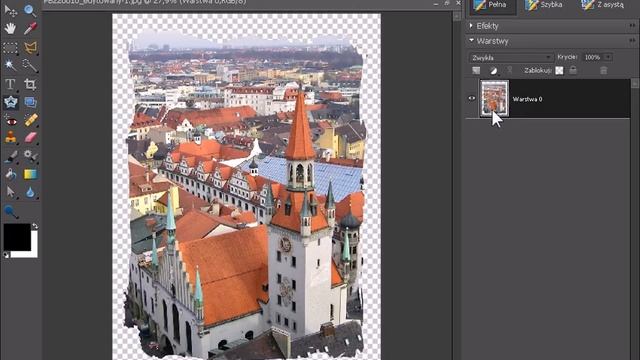This screenshot has height=360, width=640.
Task: Toggle lock all padlock icon
Action: click(573, 70)
